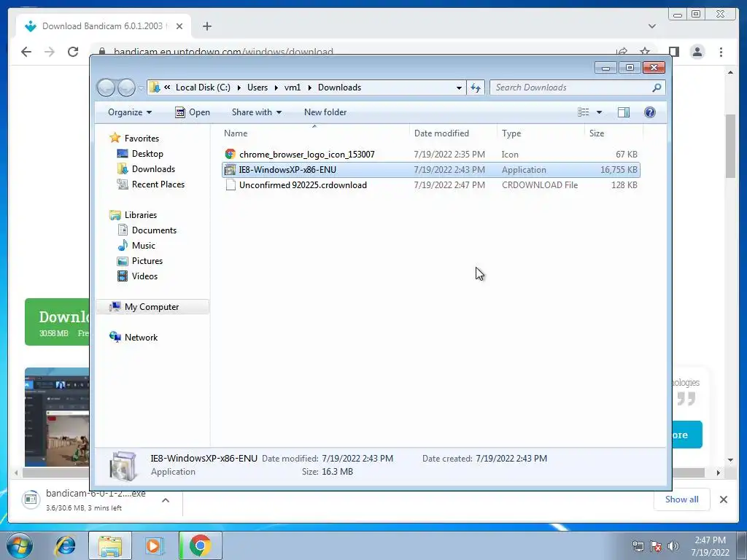Close the Download Bandicam tab

click(x=179, y=26)
